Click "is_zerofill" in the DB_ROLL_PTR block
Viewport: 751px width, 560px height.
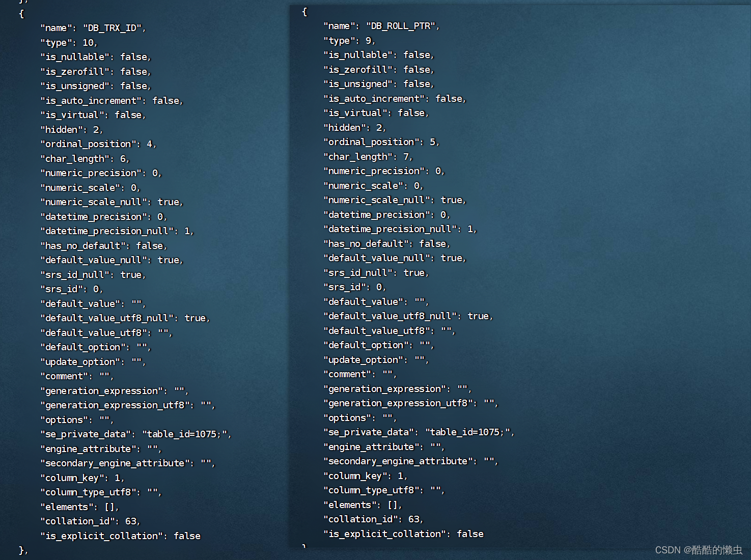click(379, 70)
